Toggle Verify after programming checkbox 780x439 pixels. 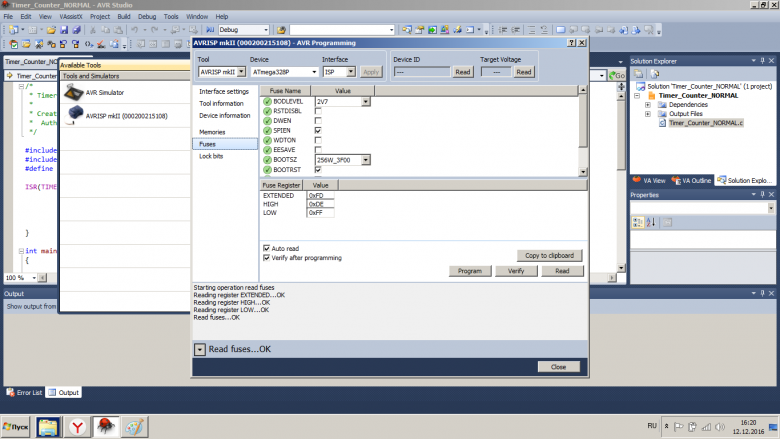coord(267,258)
